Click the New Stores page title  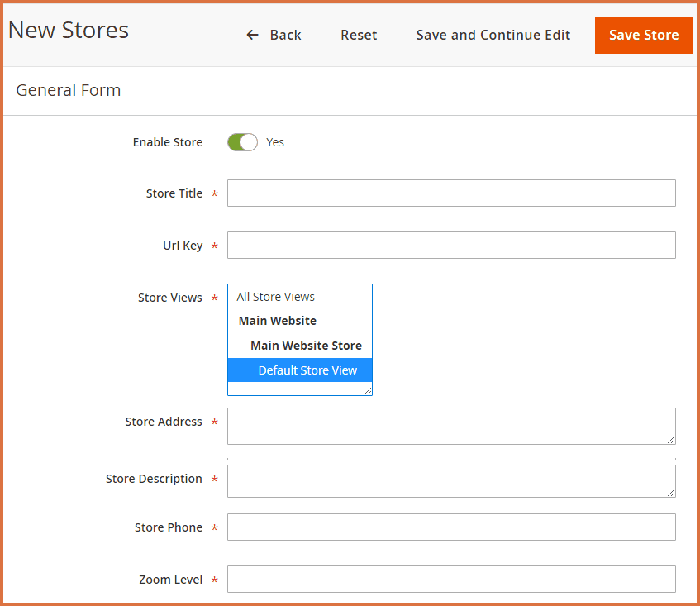pos(69,30)
